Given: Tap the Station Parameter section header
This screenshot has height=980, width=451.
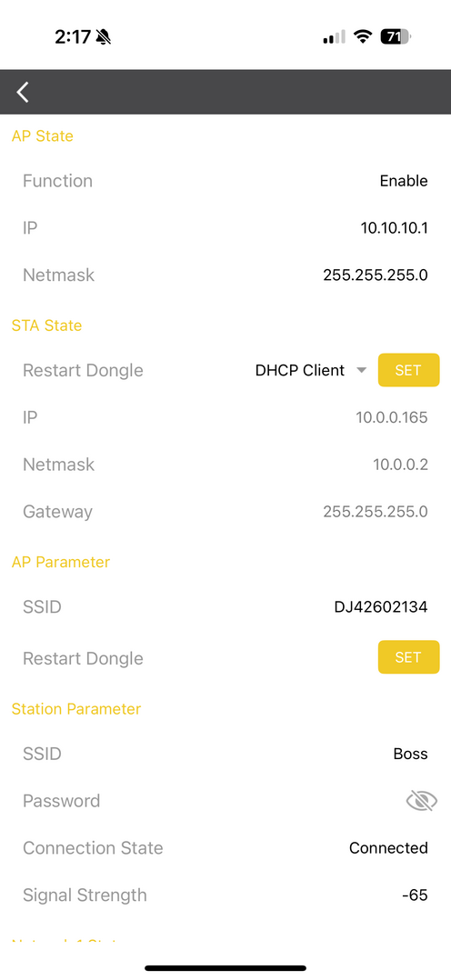Looking at the screenshot, I should pos(76,709).
